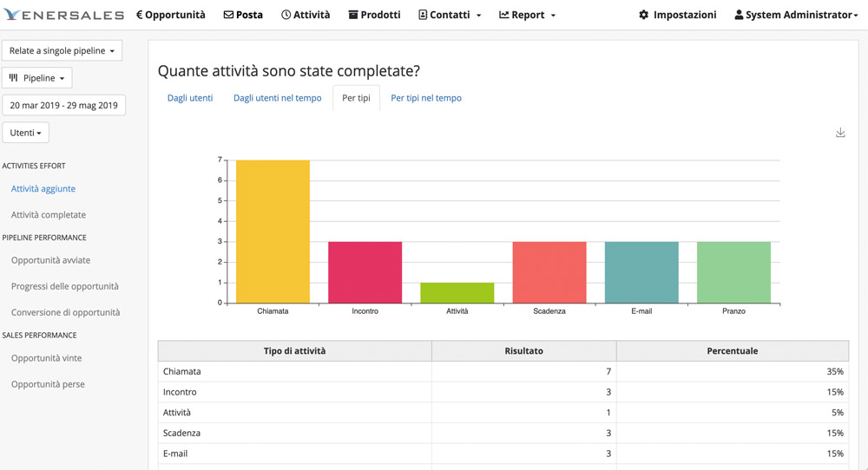
Task: Select Attività completate report
Action: [48, 214]
